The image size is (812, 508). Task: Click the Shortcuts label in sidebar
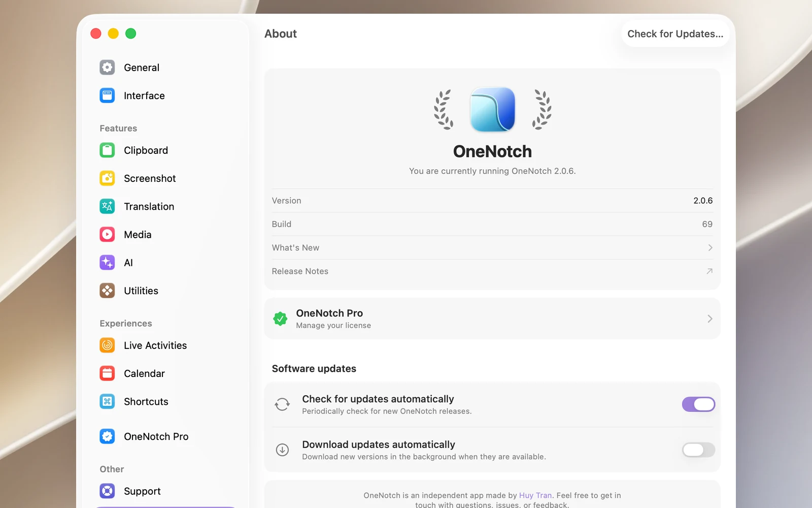coord(146,401)
